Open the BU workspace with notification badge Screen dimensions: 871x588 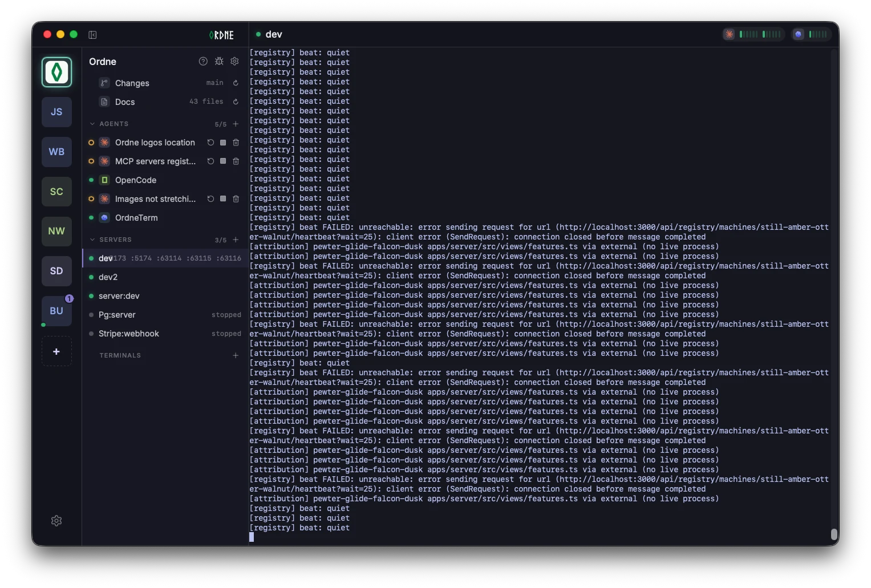(x=56, y=311)
